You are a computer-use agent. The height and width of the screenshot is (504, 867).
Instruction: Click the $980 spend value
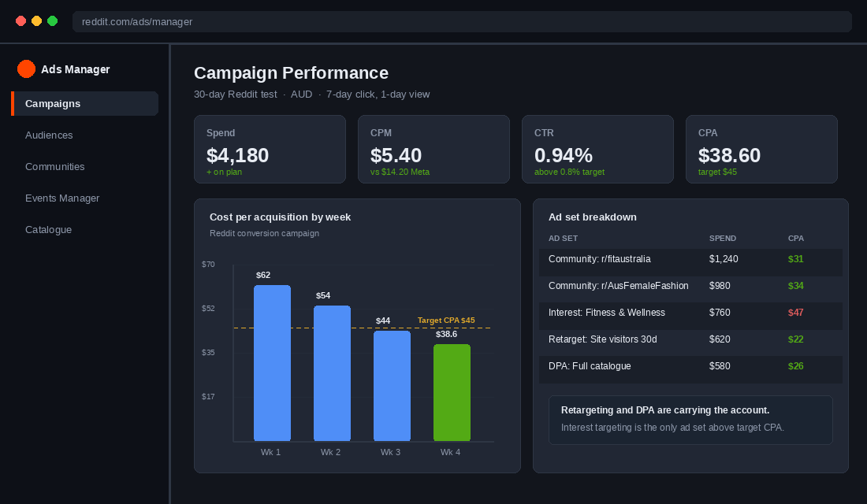pos(720,286)
